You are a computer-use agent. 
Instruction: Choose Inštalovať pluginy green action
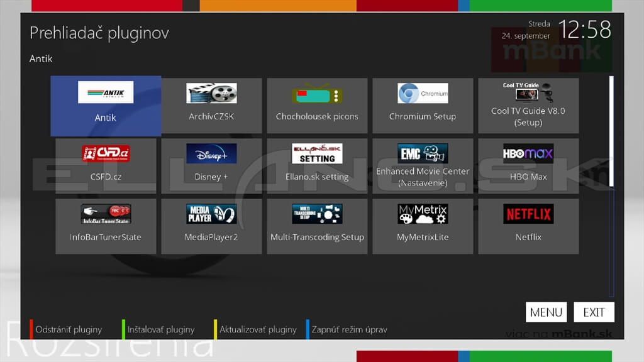160,329
